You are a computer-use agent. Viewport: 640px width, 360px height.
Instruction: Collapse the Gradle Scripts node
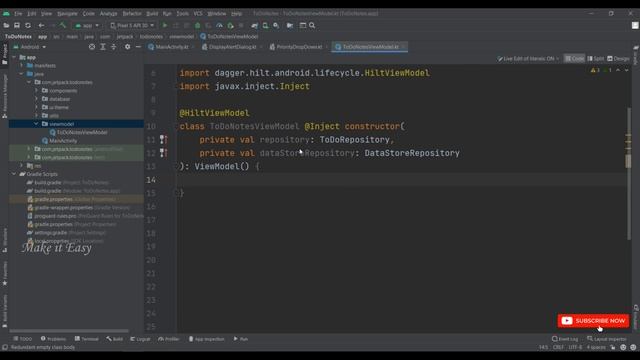14,174
